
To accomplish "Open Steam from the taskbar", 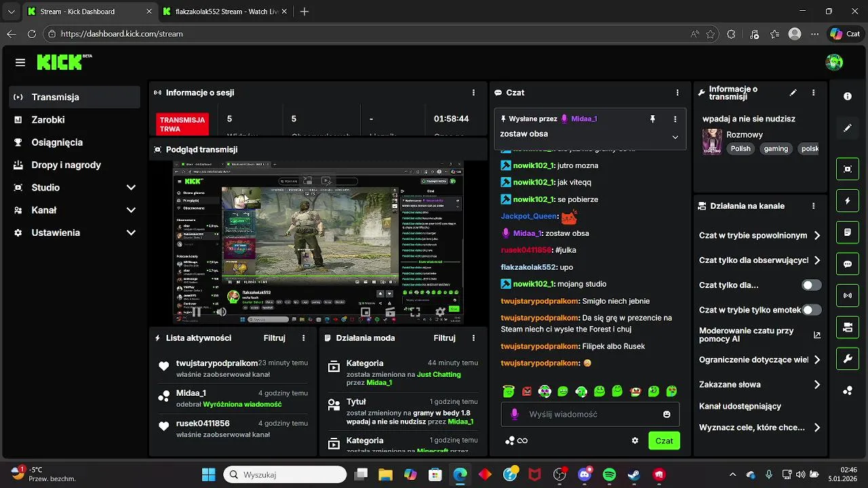I will tap(634, 474).
